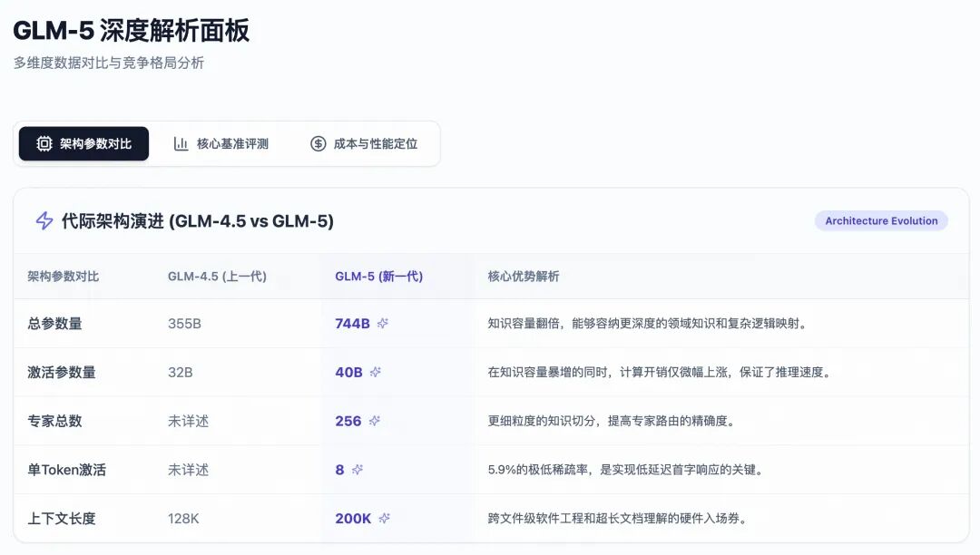Click the 744B value
980x555 pixels.
[352, 324]
